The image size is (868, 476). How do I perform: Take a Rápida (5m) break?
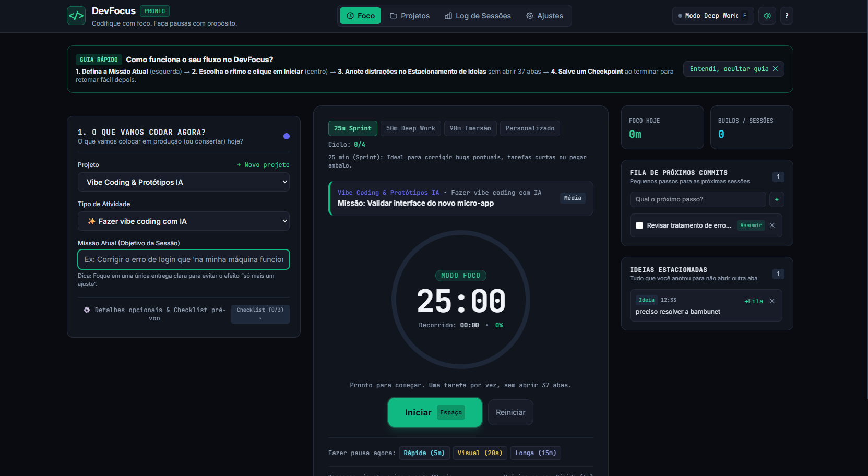pos(424,453)
